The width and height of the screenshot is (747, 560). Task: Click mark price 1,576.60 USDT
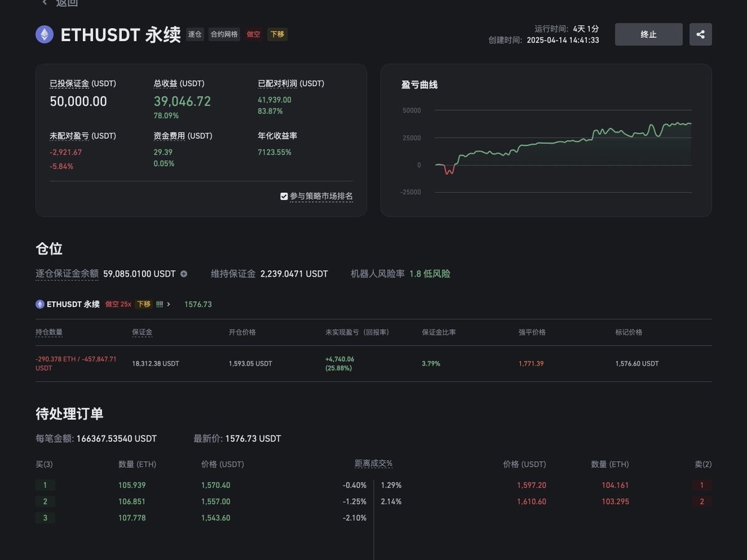coord(637,363)
